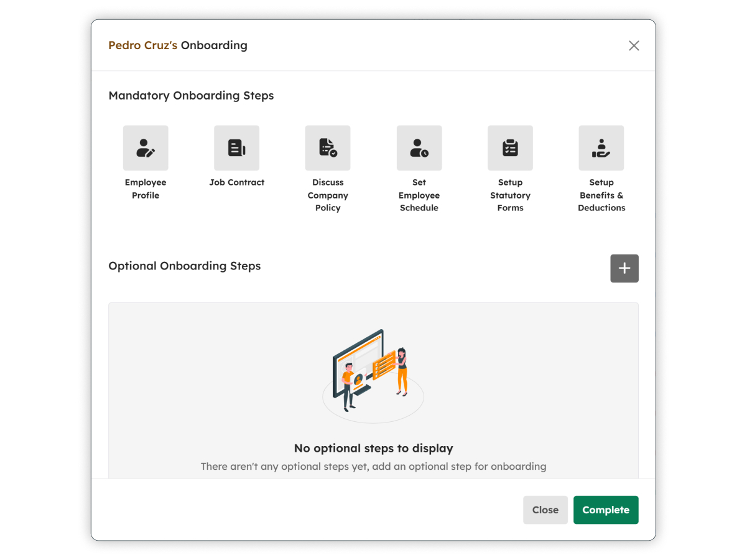Screen dimensions: 747x560
Task: Click the Mandatory Onboarding Steps heading
Action: point(191,96)
